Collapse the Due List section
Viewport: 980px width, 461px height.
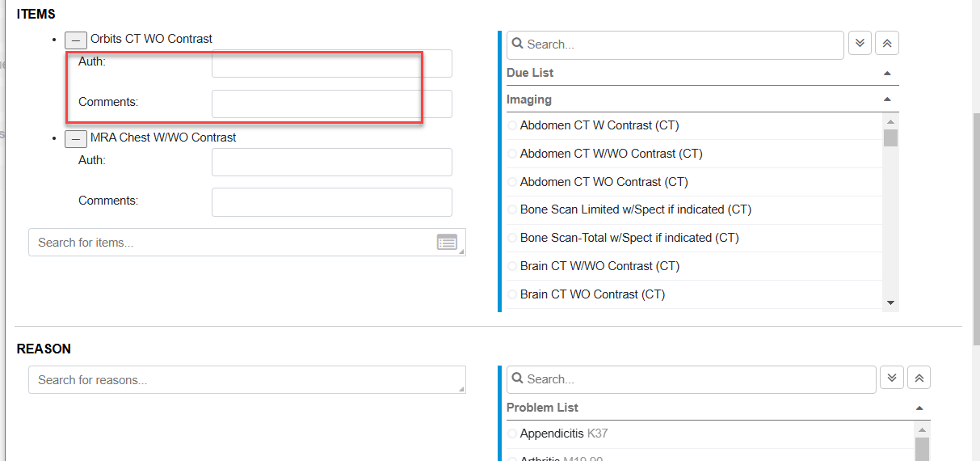pos(887,73)
